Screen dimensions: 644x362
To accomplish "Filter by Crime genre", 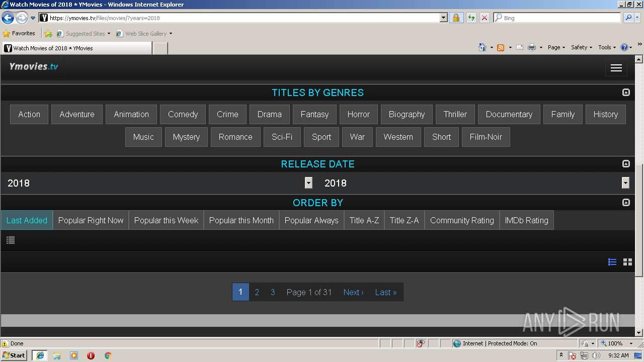I will coord(227,114).
